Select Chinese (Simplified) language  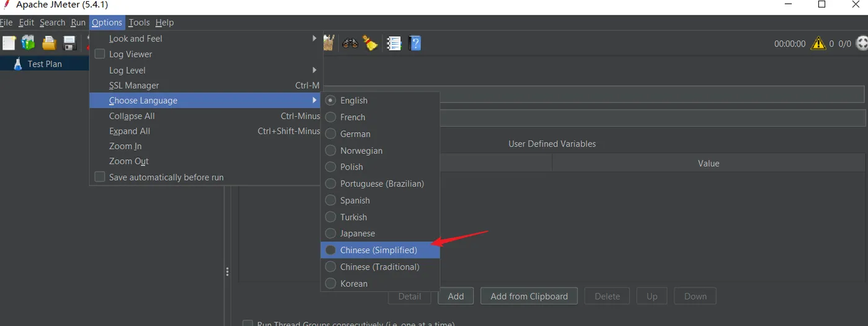380,250
